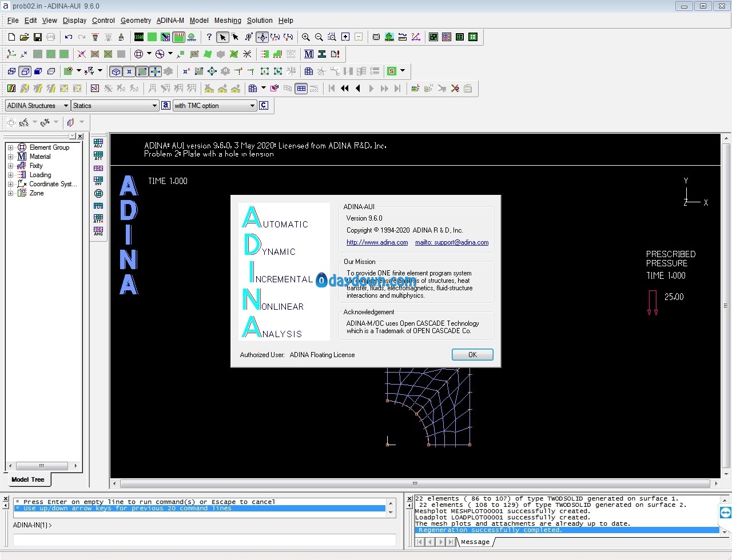Open the ADINA-M menu

point(170,21)
